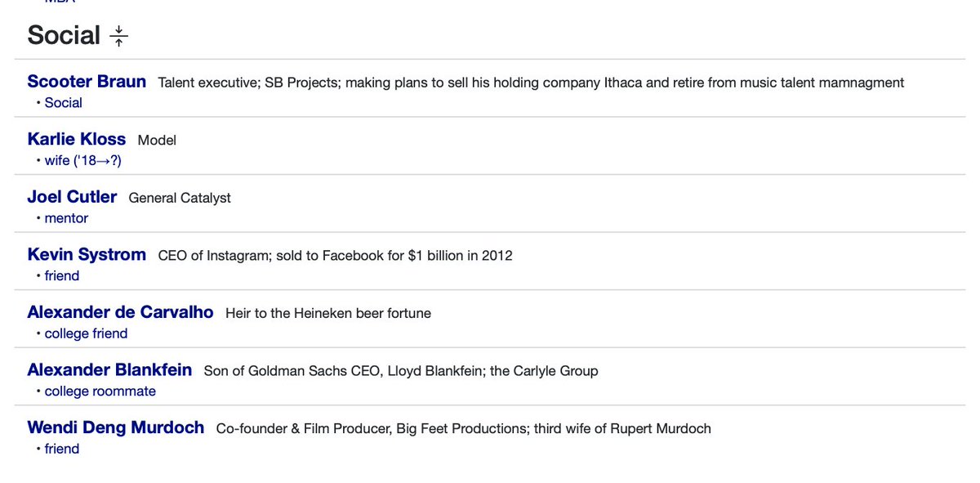Click the 'college friend' relationship link
980x483 pixels.
[x=86, y=333]
